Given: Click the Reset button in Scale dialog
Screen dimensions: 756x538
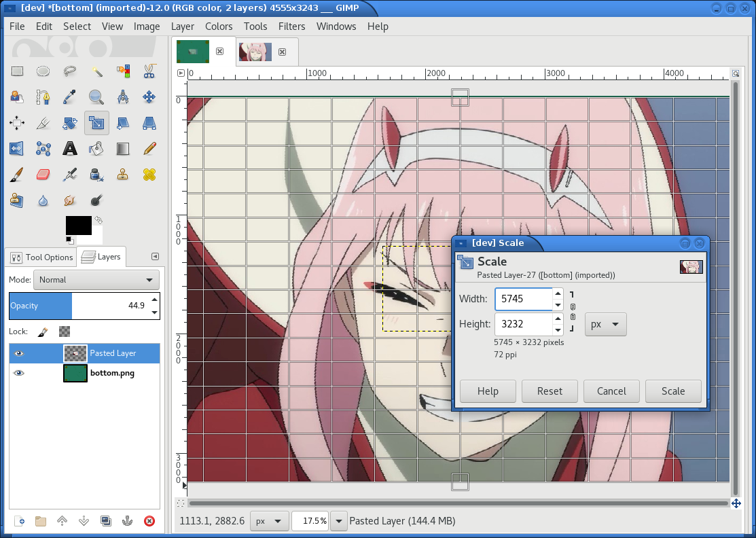Looking at the screenshot, I should click(x=550, y=391).
